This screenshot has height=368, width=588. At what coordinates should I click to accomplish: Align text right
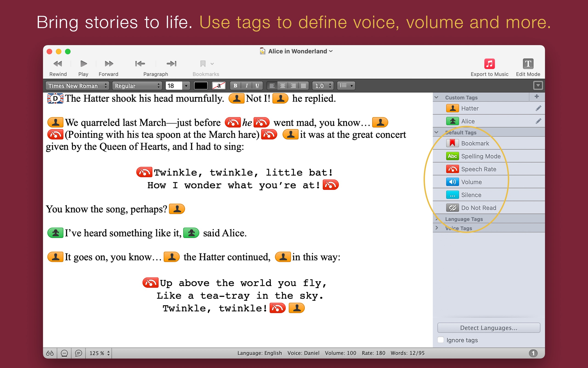click(293, 86)
